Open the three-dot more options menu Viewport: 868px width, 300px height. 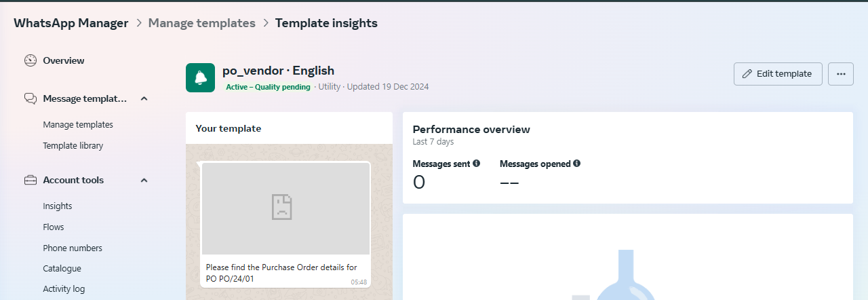[840, 74]
